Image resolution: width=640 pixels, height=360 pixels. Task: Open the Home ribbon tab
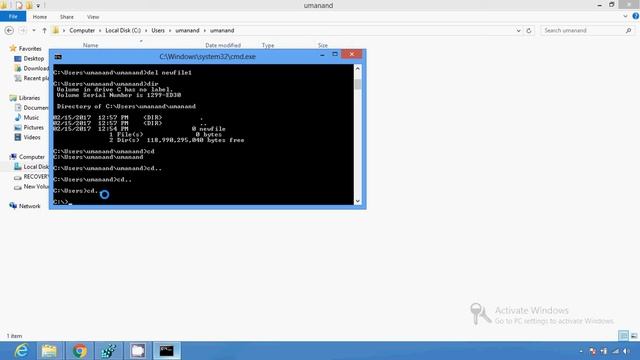point(40,17)
